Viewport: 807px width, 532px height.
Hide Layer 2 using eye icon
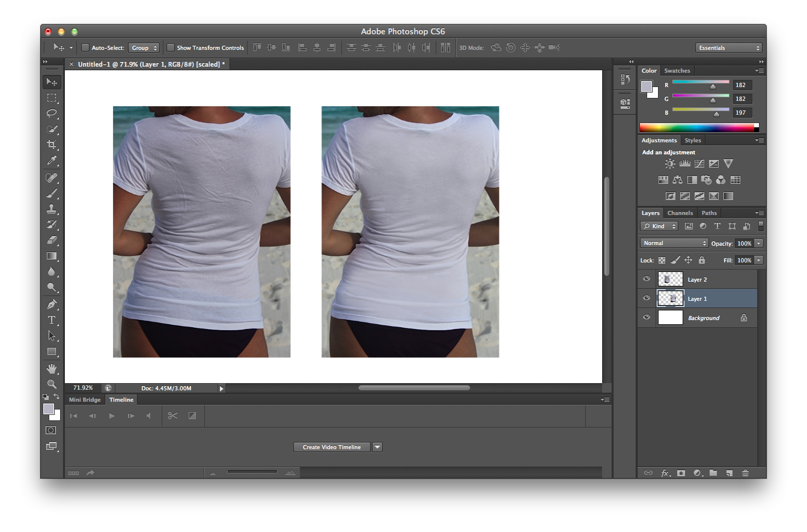tap(647, 279)
